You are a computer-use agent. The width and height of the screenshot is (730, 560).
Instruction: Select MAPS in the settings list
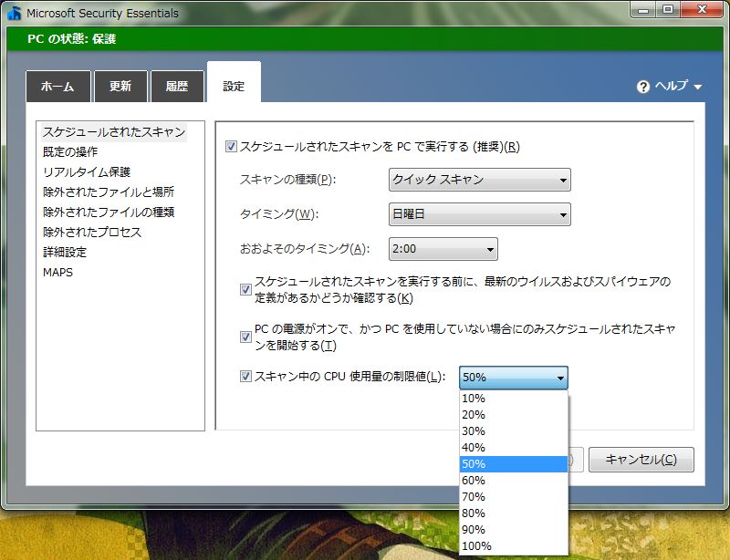(57, 272)
